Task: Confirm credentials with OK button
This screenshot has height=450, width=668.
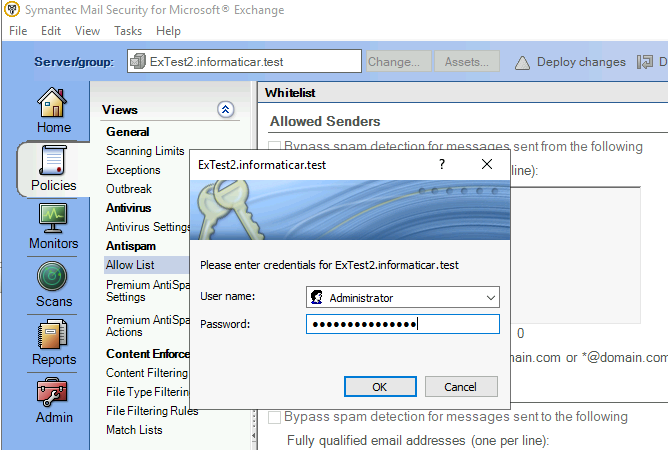Action: coord(380,387)
